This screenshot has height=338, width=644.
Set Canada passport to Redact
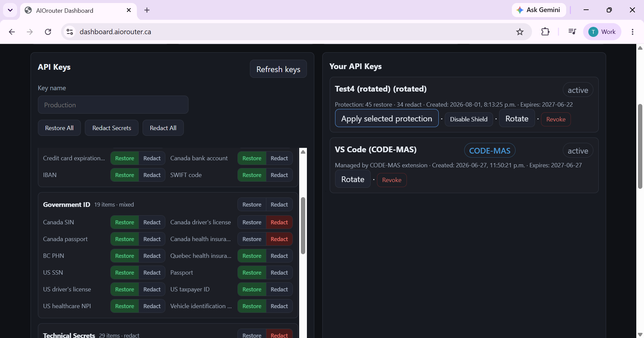click(x=152, y=239)
